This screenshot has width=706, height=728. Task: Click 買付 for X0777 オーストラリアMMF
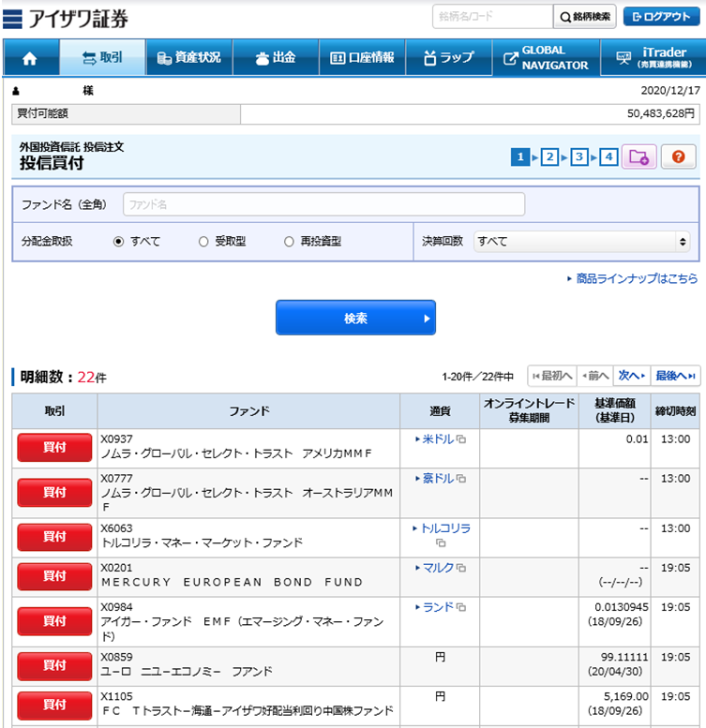tap(54, 493)
